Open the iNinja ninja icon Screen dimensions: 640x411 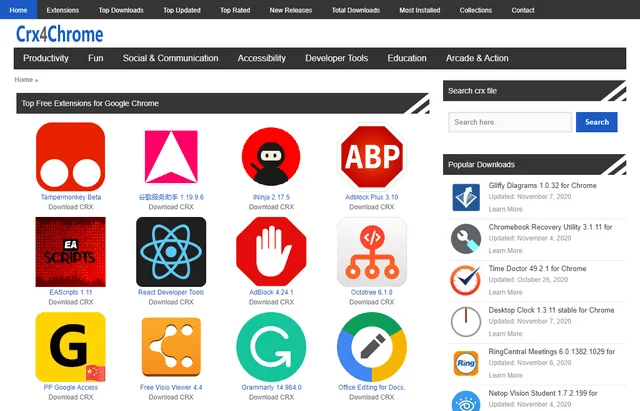pyautogui.click(x=271, y=157)
